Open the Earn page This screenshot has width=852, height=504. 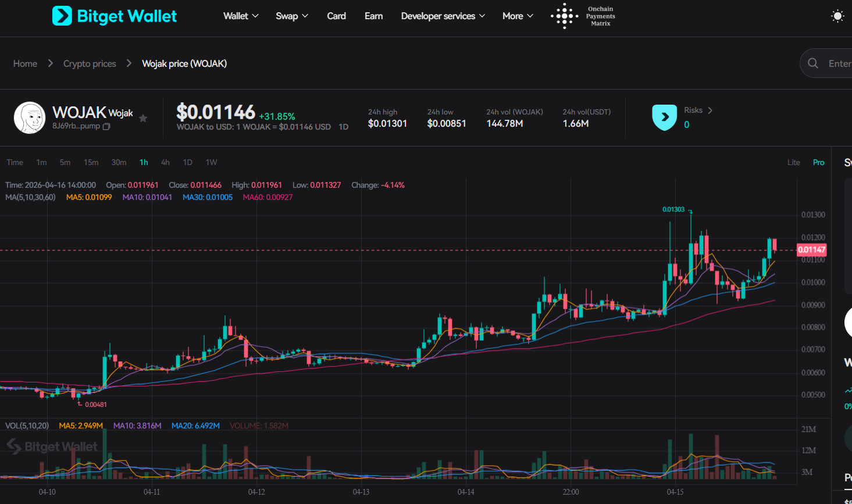374,16
